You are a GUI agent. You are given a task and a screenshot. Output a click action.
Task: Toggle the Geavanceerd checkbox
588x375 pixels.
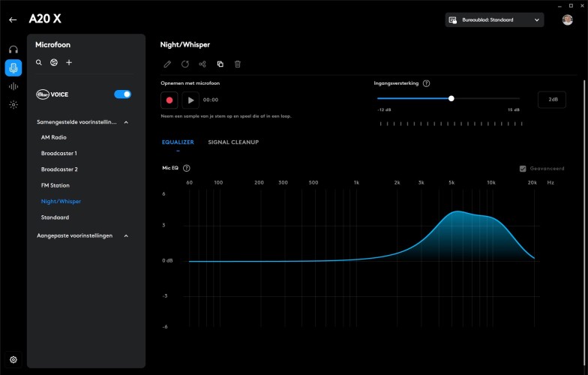click(523, 169)
